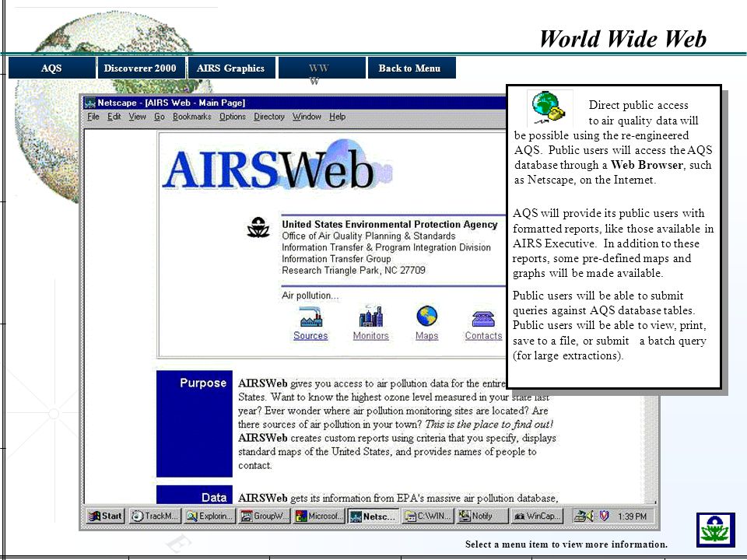The width and height of the screenshot is (747, 560).
Task: Click the EPA flower logo beside agency name
Action: (258, 227)
